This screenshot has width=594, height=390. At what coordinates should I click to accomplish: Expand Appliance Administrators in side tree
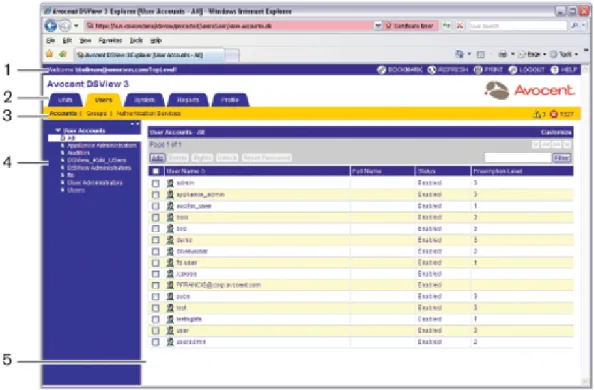click(x=63, y=146)
